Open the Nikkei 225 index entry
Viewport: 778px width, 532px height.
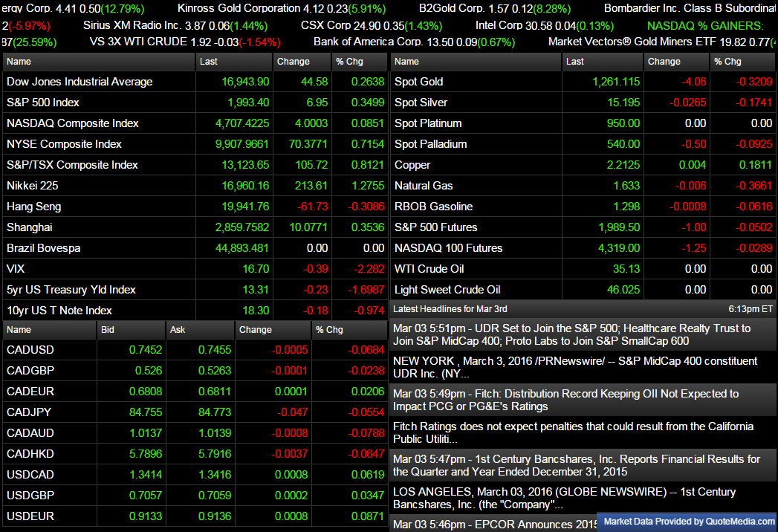coord(32,186)
